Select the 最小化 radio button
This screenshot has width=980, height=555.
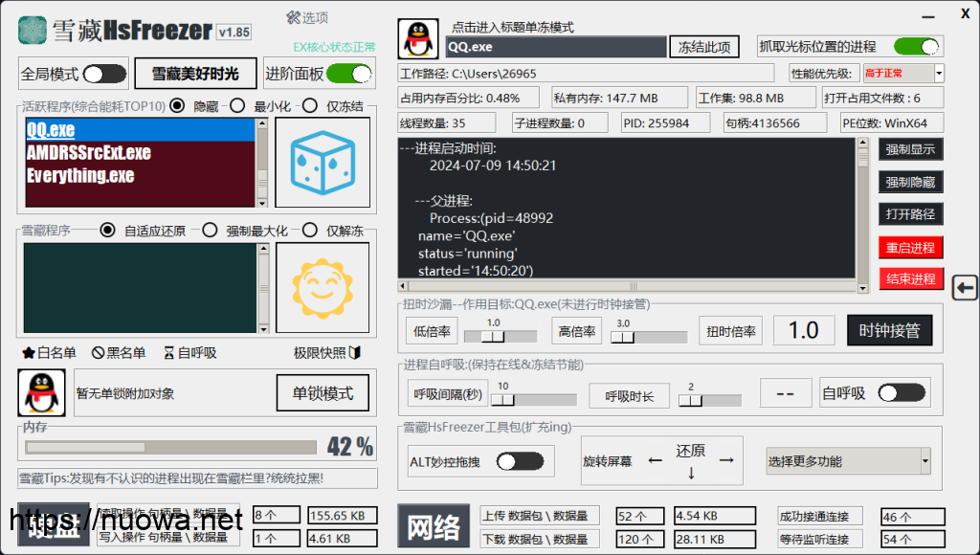click(x=237, y=106)
